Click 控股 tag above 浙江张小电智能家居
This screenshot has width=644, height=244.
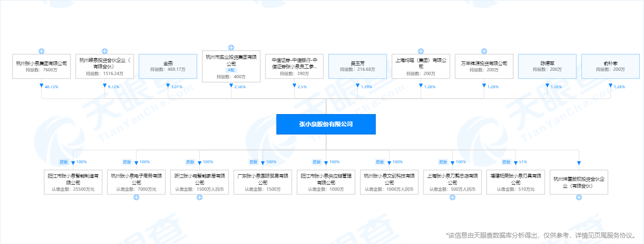point(190,162)
